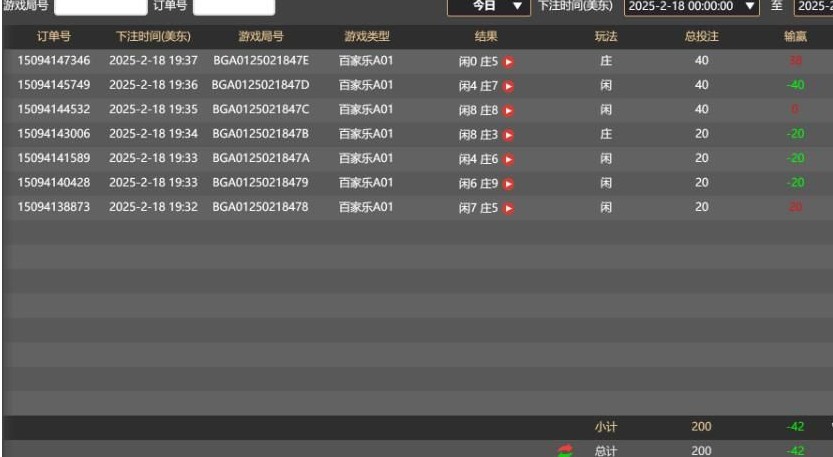
Task: Click game round BGA0125021847A
Action: coord(261,158)
